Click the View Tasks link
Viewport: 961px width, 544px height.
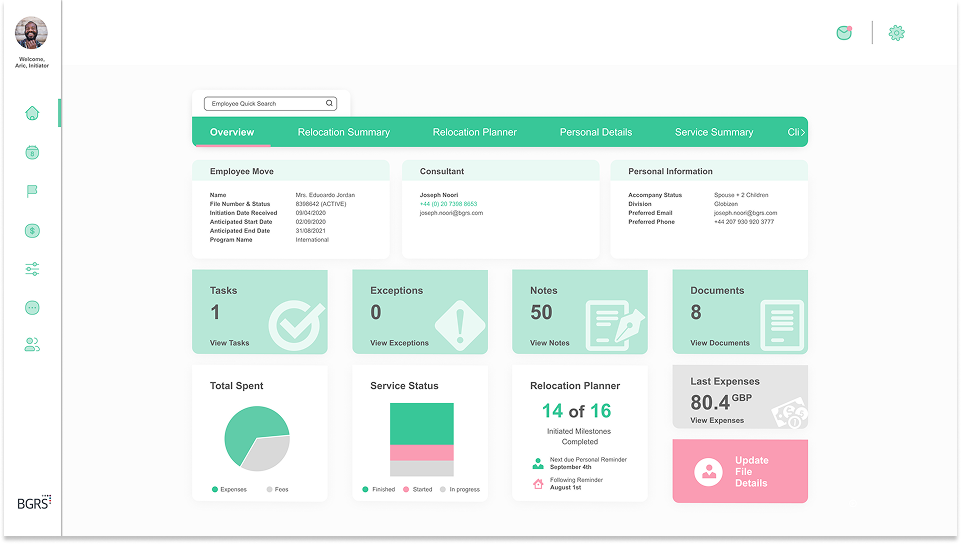coord(229,343)
